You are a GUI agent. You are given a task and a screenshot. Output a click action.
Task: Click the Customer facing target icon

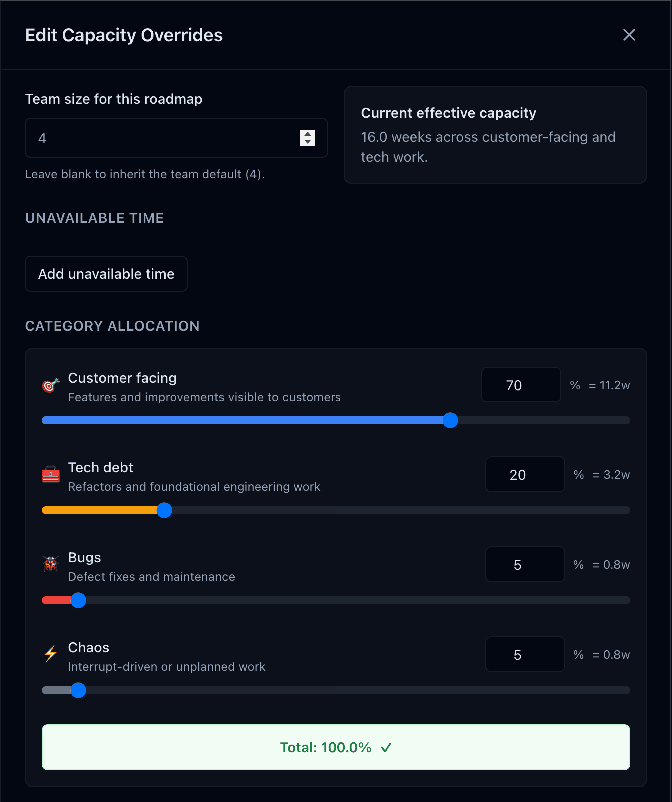coord(50,386)
